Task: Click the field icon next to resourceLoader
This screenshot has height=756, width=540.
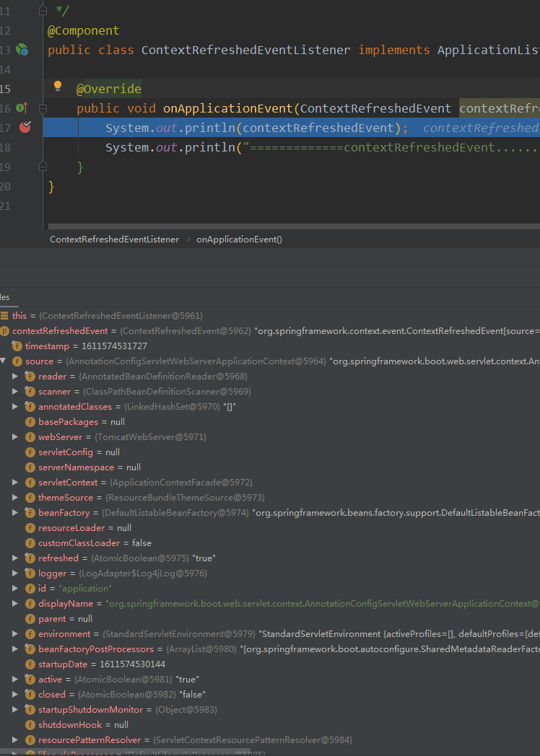Action: point(30,528)
